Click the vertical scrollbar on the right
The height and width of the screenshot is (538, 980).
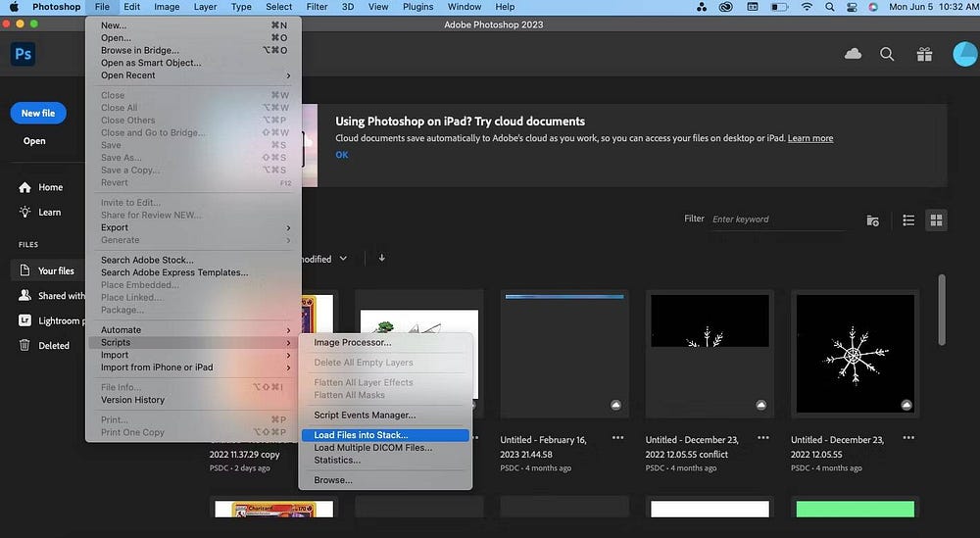(942, 309)
